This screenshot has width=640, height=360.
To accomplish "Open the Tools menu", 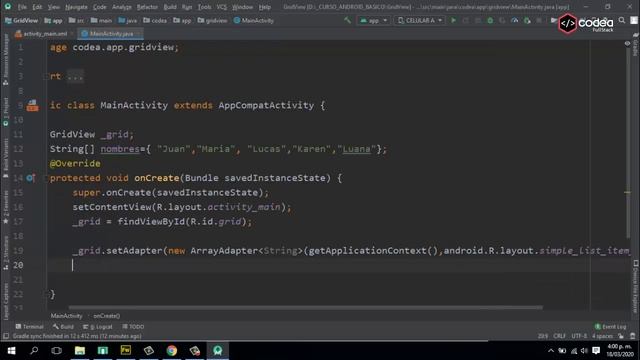I will [x=204, y=7].
